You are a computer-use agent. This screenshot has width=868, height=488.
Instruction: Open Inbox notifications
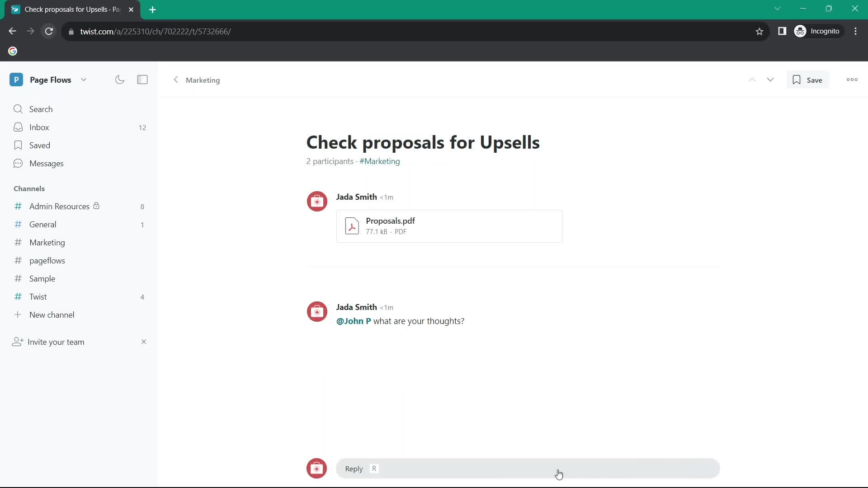pos(39,127)
